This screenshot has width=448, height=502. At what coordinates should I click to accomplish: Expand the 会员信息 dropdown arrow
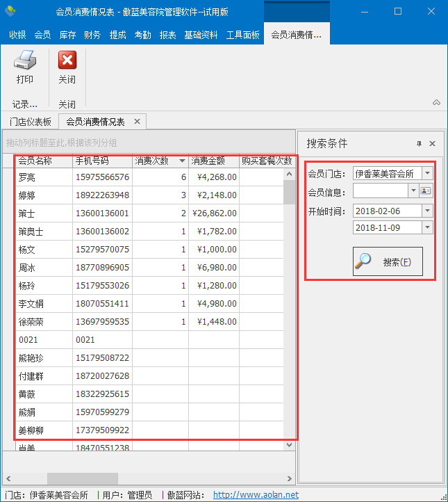[x=413, y=191]
